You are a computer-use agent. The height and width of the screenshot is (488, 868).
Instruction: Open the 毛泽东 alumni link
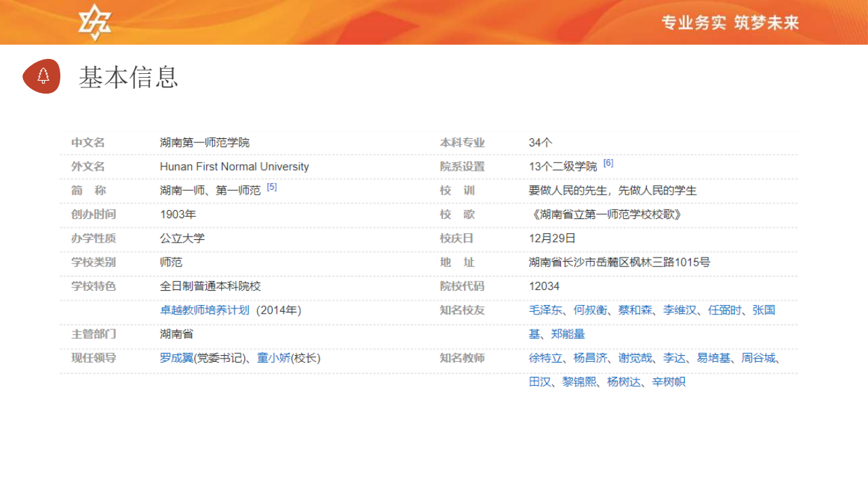(545, 310)
